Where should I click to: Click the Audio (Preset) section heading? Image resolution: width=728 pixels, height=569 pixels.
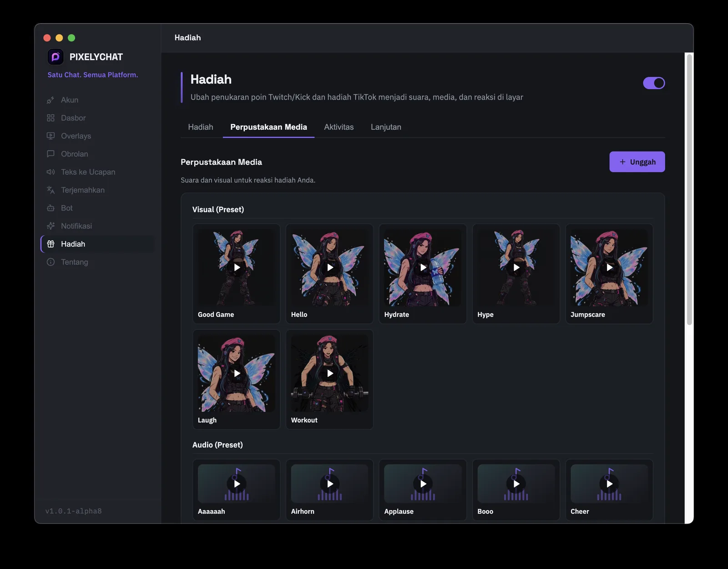pyautogui.click(x=217, y=445)
